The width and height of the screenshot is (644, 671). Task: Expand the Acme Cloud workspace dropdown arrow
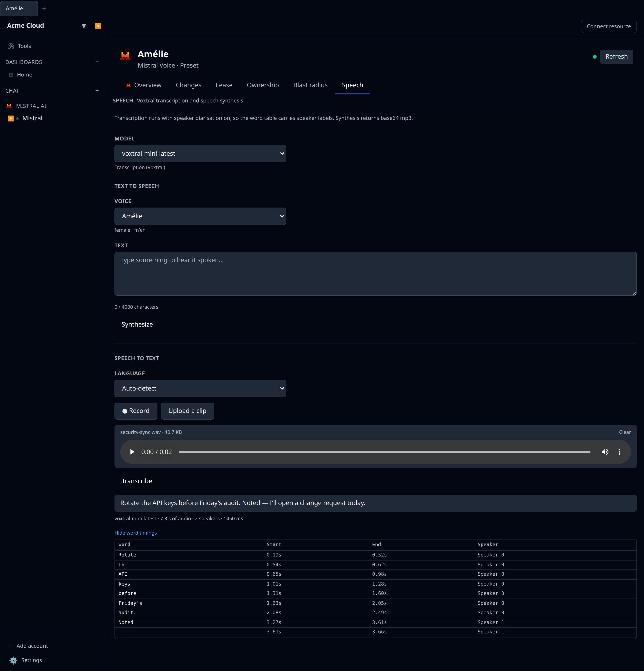coord(84,26)
